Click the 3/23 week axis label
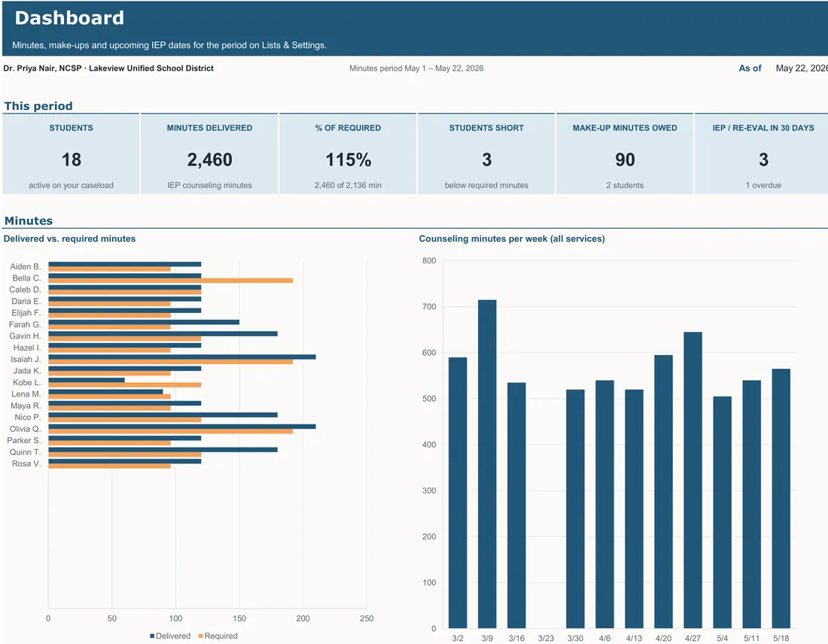This screenshot has height=644, width=828. click(546, 638)
